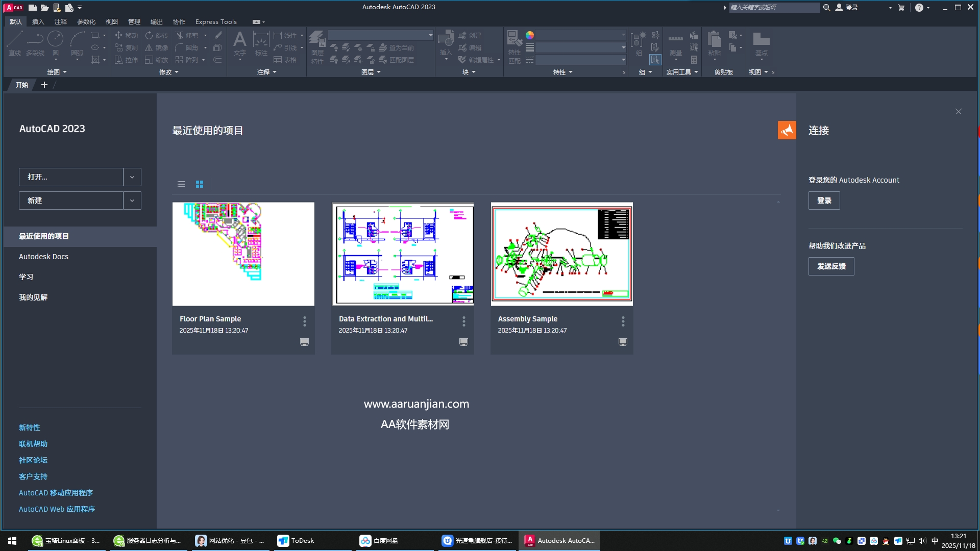Open the 多行文字 (Text) tool

[240, 43]
